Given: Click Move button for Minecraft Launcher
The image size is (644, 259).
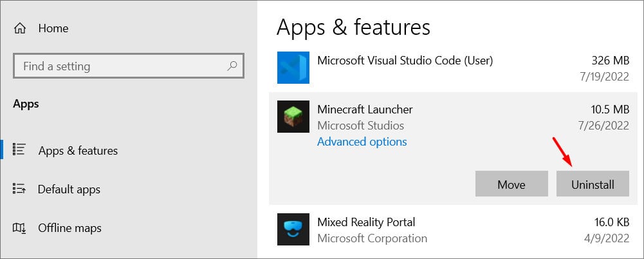Looking at the screenshot, I should click(511, 184).
